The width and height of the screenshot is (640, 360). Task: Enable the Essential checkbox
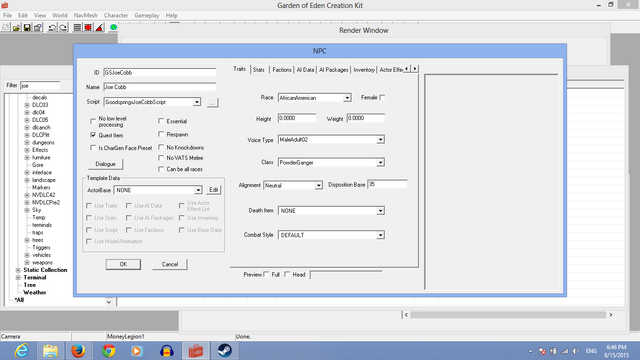pos(161,121)
